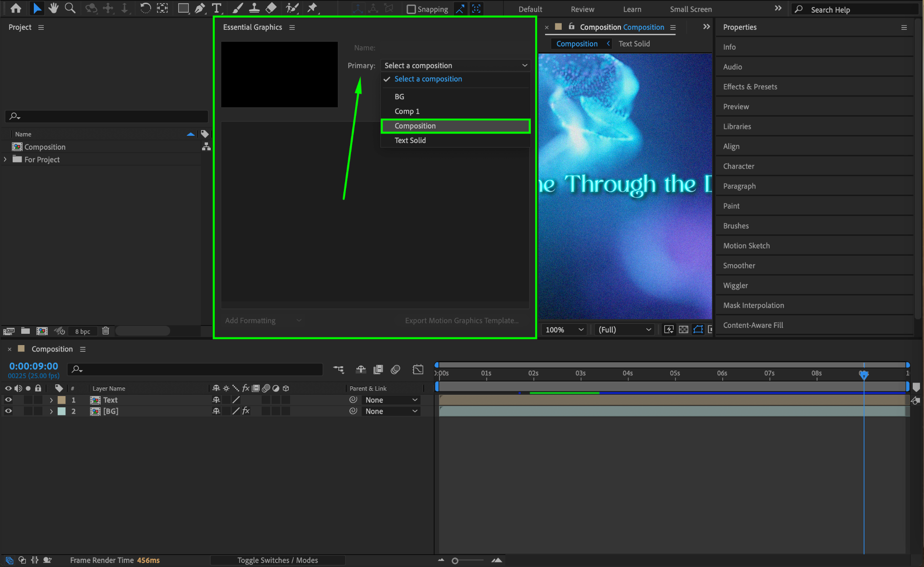Image resolution: width=924 pixels, height=567 pixels.
Task: Switch to the Review workspace
Action: click(x=582, y=9)
